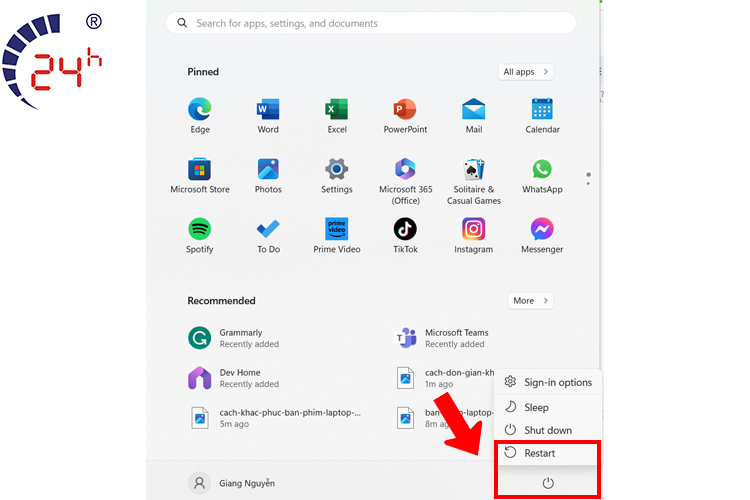Viewport: 750px width, 500px height.
Task: Open recommended Microsoft Teams
Action: pyautogui.click(x=441, y=338)
